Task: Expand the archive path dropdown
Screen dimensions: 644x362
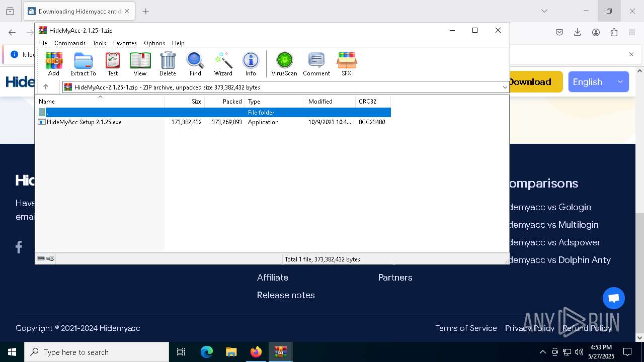Action: 505,87
